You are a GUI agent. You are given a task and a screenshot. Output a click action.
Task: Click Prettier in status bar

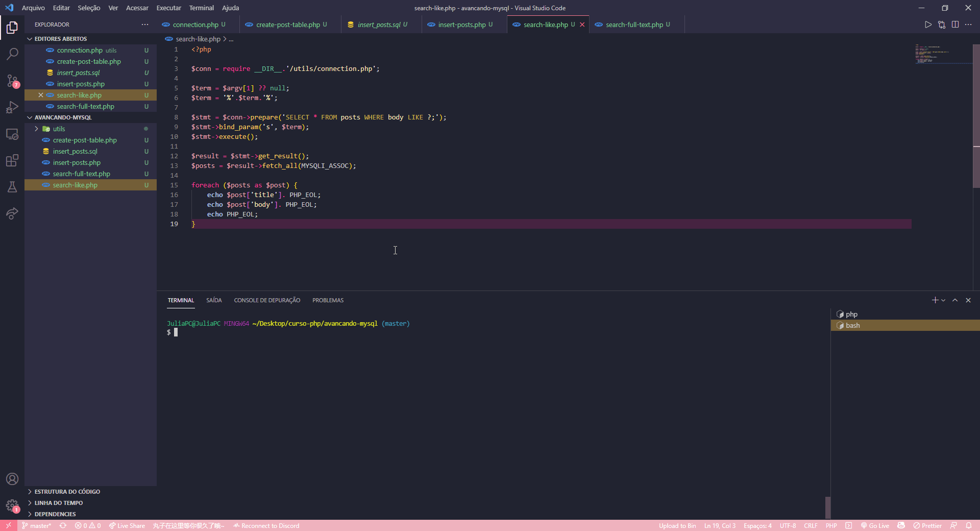(x=927, y=525)
